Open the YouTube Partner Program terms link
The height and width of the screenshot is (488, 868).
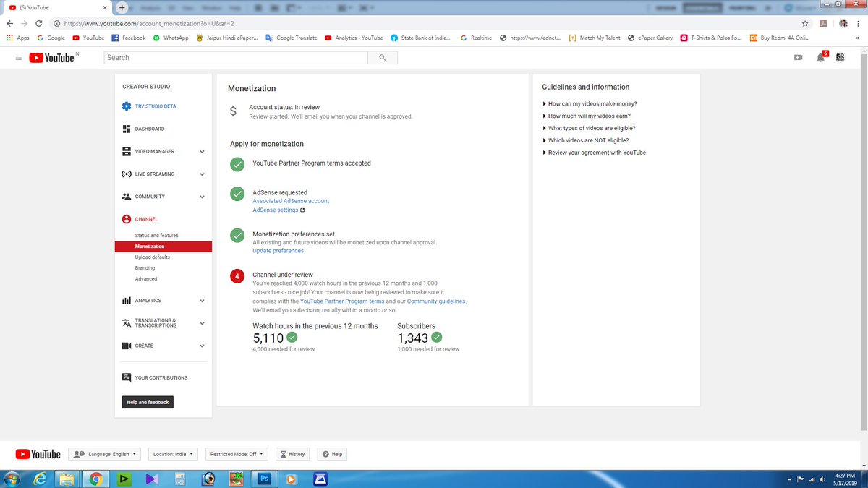pyautogui.click(x=342, y=301)
